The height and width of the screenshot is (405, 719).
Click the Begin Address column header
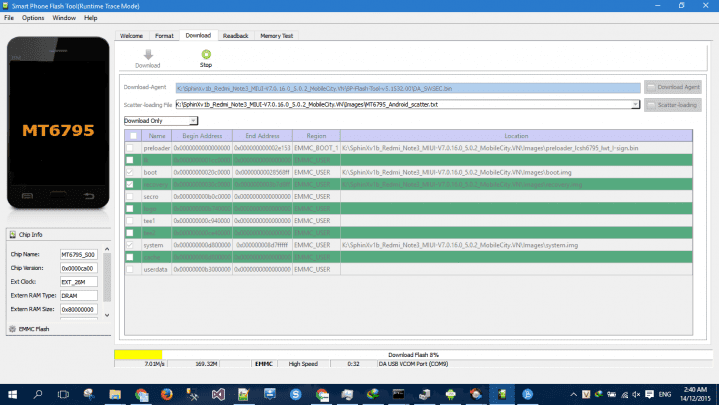coord(202,136)
